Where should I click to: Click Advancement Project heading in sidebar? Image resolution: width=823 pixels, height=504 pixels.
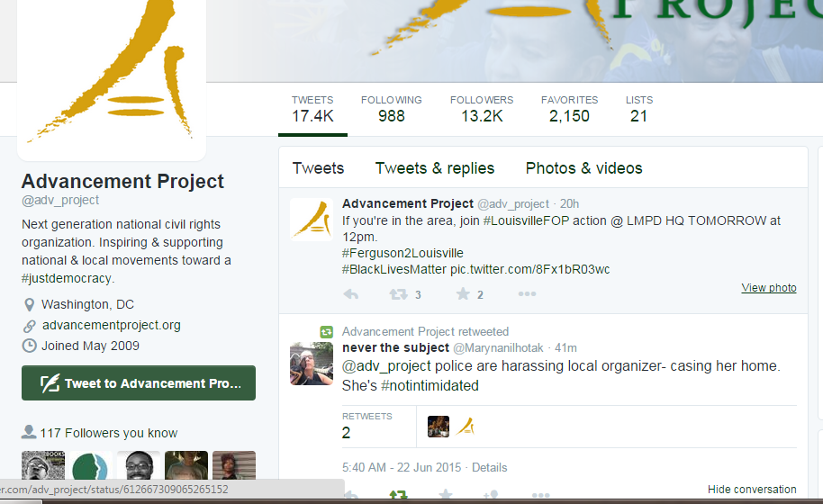[x=122, y=182]
